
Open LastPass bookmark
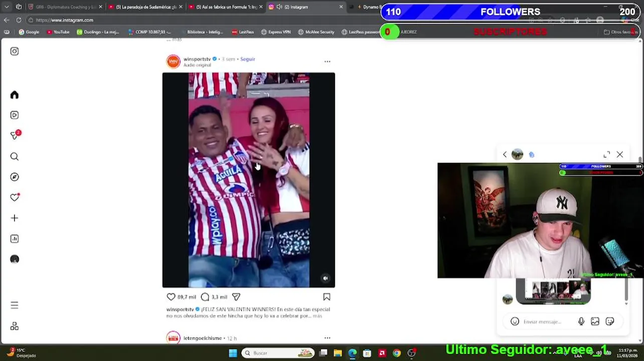[x=243, y=32]
